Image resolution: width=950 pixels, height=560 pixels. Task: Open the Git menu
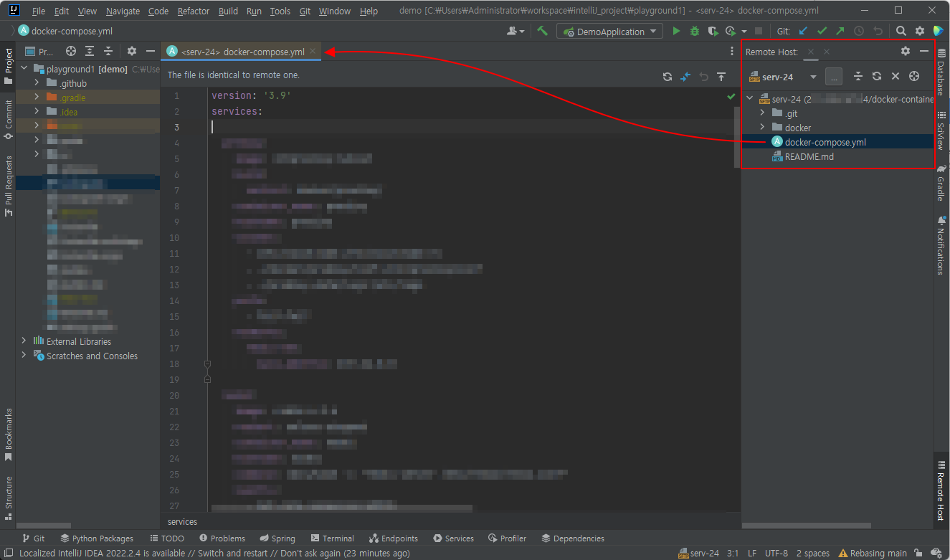305,11
